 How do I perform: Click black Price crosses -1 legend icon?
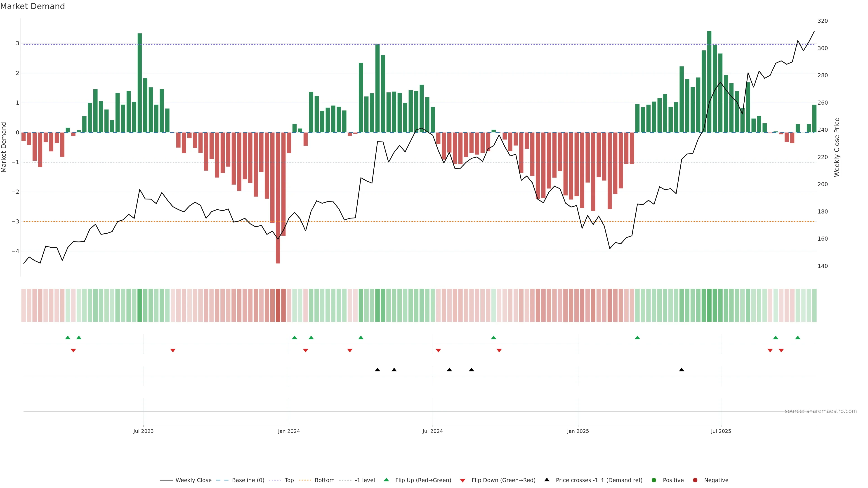(547, 480)
